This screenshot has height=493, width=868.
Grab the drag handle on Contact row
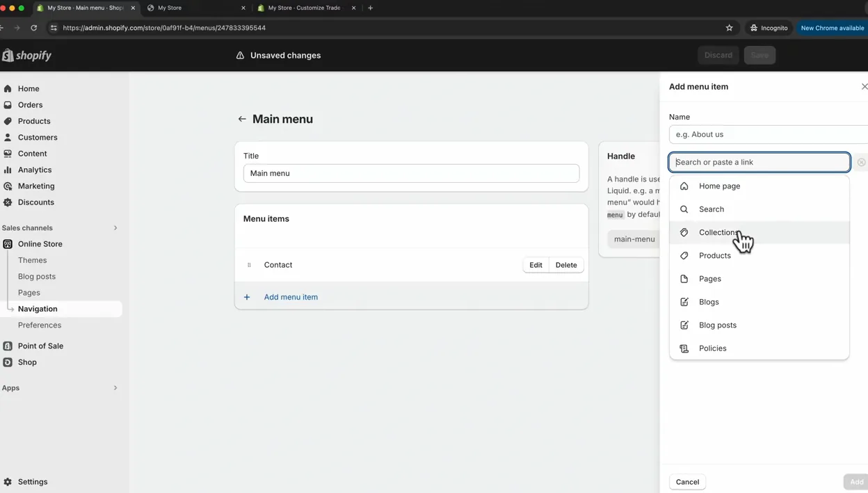point(249,265)
